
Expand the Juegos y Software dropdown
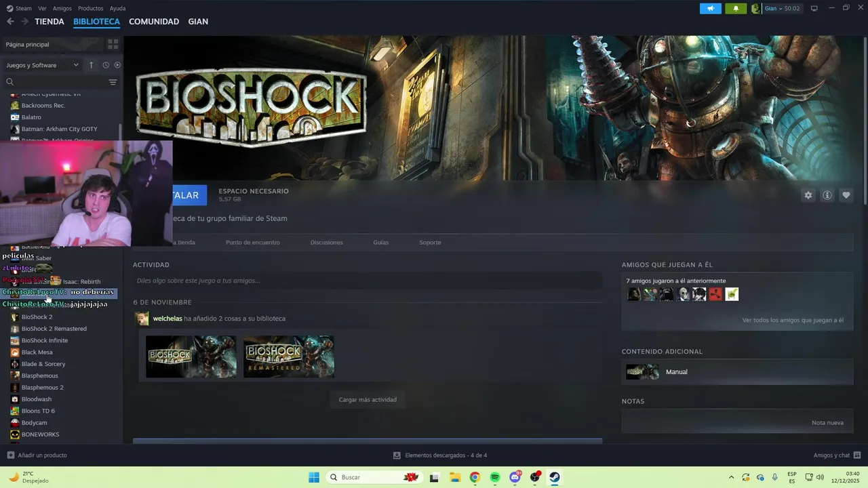(x=42, y=65)
